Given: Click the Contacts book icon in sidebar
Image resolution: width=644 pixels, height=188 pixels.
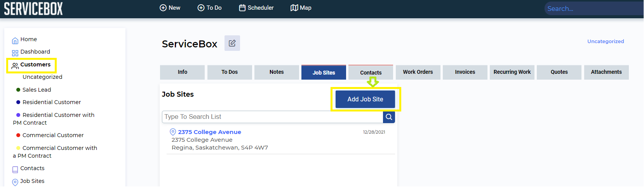Looking at the screenshot, I should pos(15,169).
